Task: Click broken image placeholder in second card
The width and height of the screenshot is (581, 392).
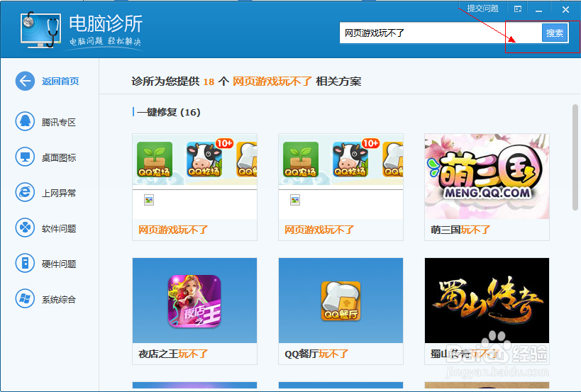Action: pyautogui.click(x=295, y=201)
